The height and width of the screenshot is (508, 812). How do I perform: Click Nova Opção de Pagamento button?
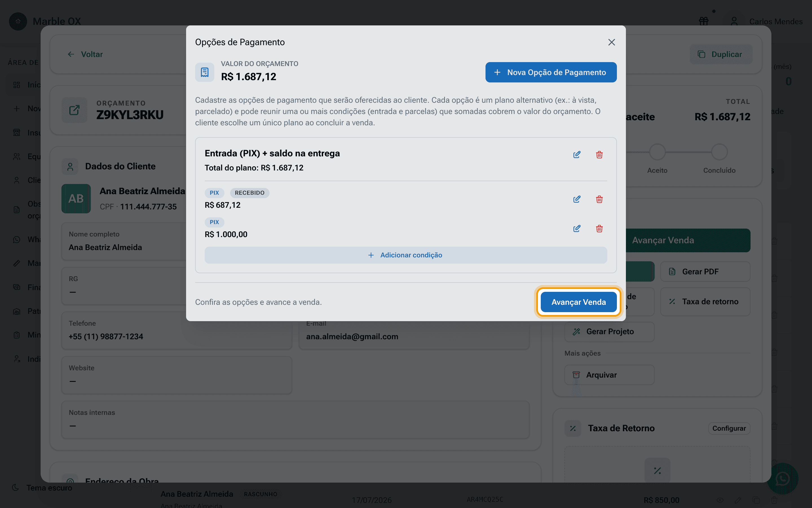pos(551,72)
